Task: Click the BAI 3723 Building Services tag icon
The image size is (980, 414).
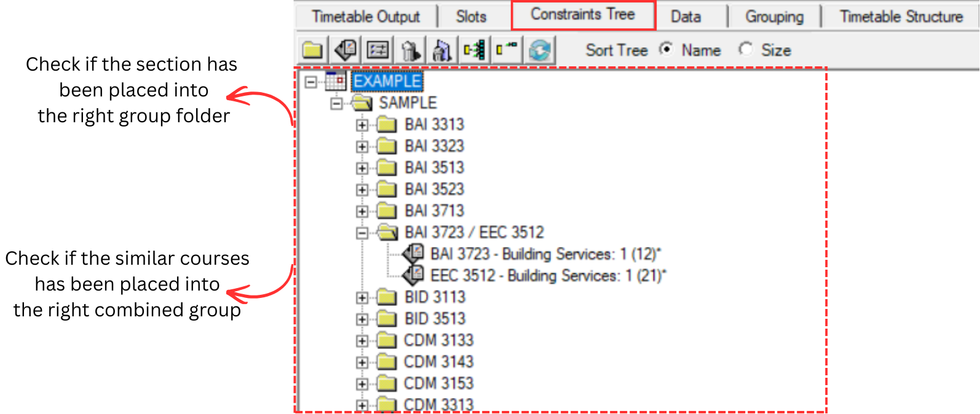Action: [414, 254]
